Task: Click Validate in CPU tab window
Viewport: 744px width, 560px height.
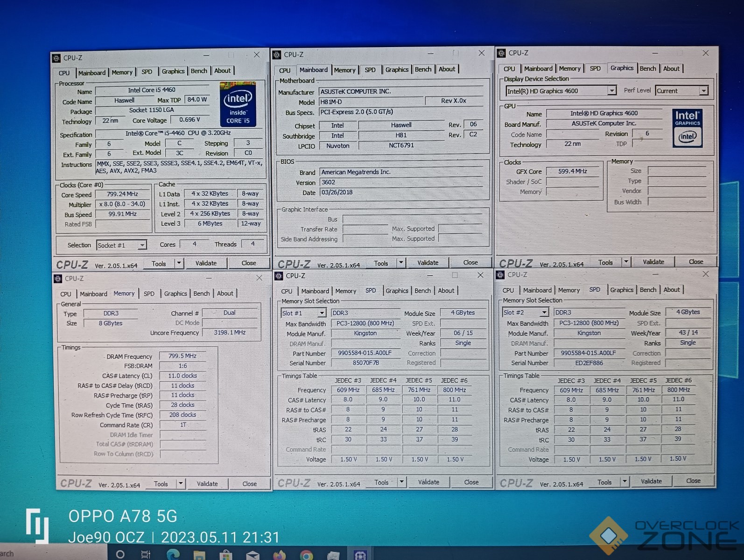Action: 206,263
